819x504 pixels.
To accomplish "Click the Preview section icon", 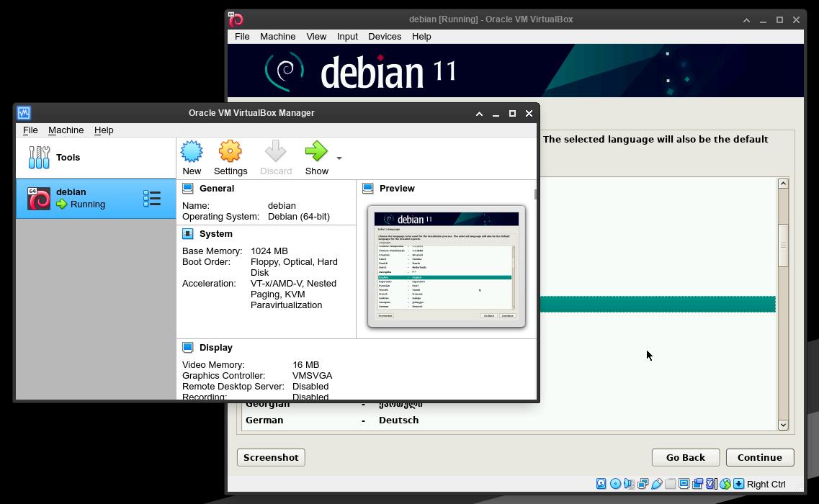I will [x=368, y=188].
